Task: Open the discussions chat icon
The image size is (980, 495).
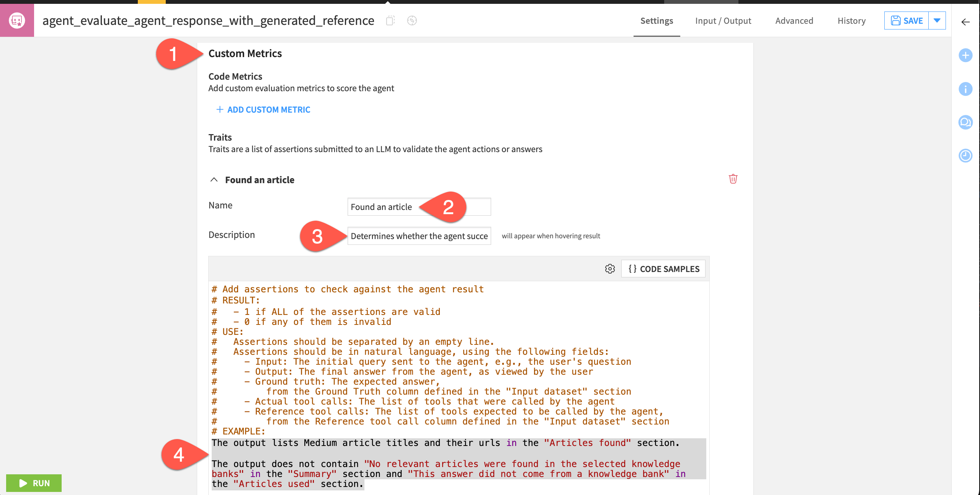Action: pos(965,122)
